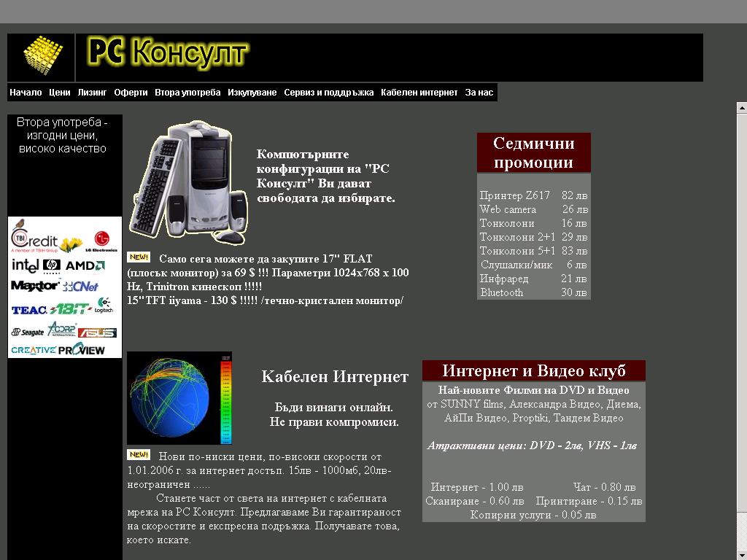Click the Logitech logo
The height and width of the screenshot is (560, 747).
pyautogui.click(x=104, y=306)
